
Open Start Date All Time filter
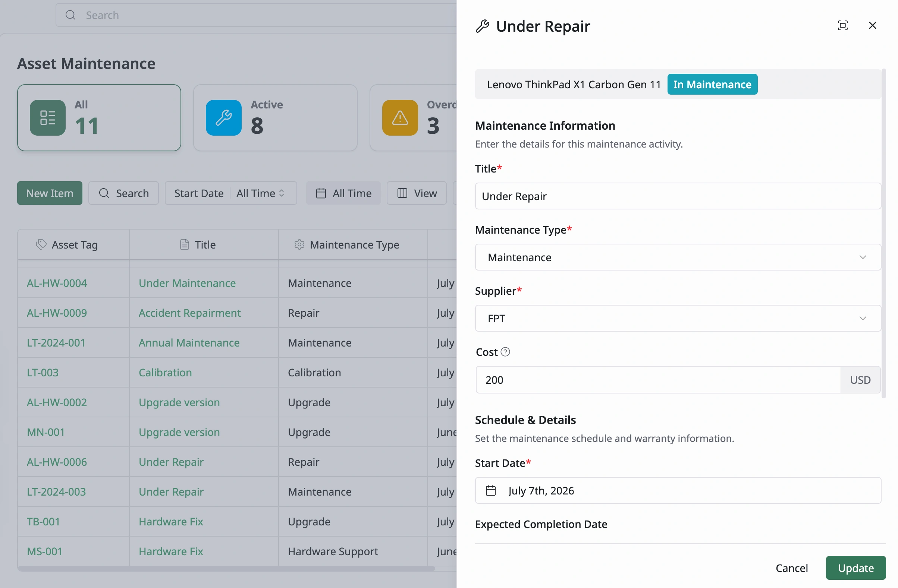[x=230, y=193]
